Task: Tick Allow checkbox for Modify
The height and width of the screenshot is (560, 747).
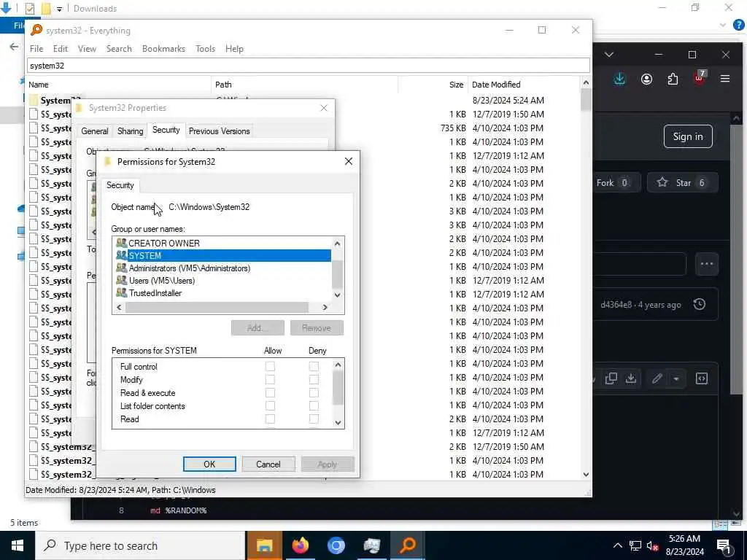Action: point(270,379)
